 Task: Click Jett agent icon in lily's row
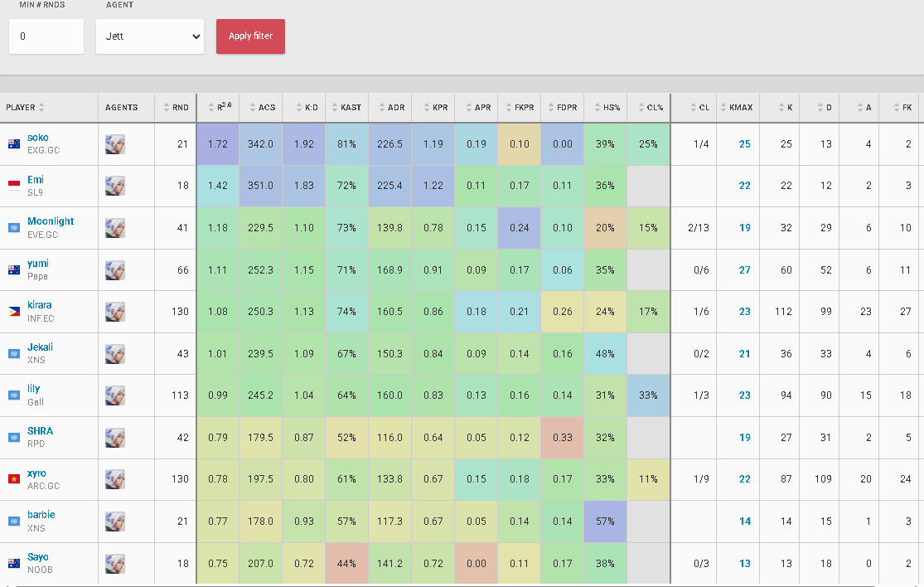[x=115, y=395]
